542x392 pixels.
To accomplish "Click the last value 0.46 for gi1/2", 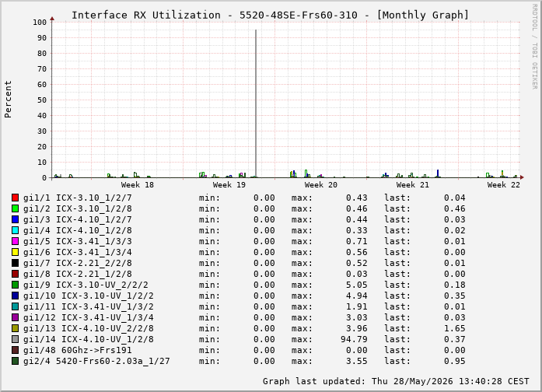I will [x=455, y=208].
